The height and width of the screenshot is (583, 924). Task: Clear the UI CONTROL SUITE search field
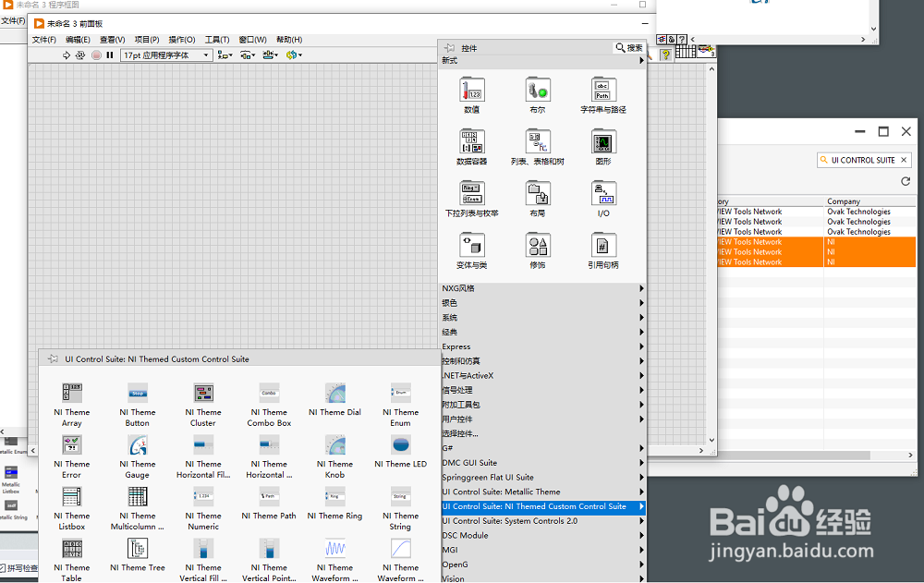[x=904, y=160]
